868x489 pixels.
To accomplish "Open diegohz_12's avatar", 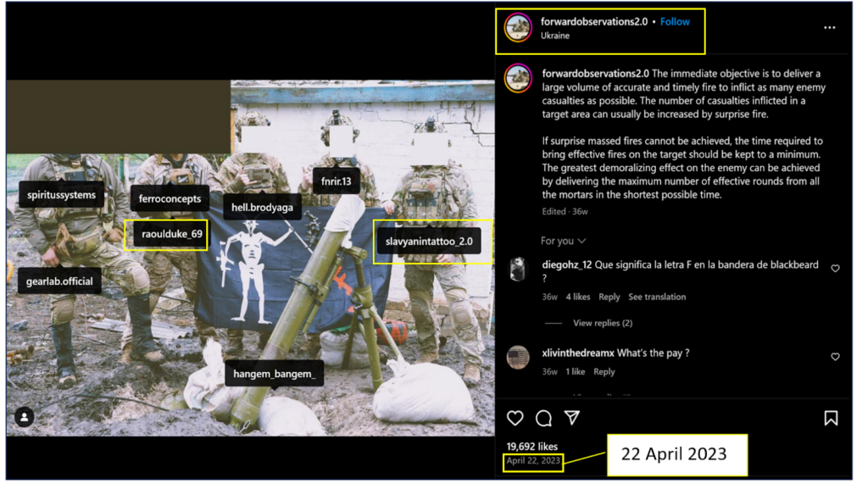I will click(518, 270).
